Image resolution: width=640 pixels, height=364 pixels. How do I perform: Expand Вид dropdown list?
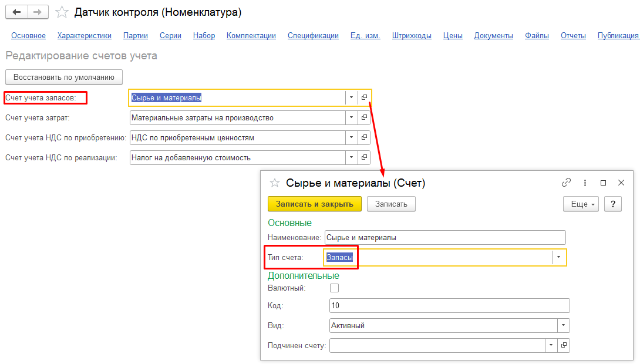(x=563, y=326)
